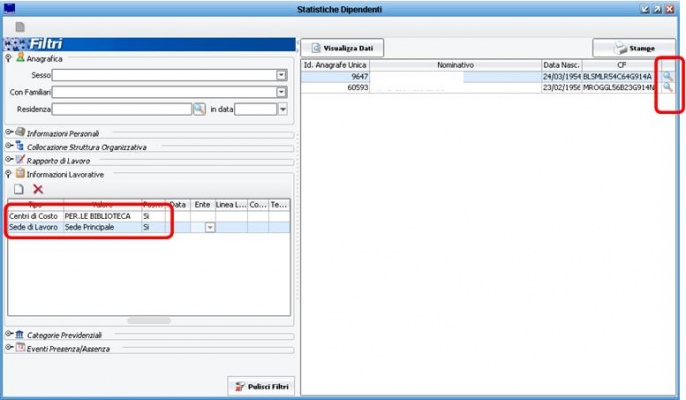Click the Id. Anagrafe Unica column header
Image resolution: width=686 pixels, height=400 pixels.
click(335, 65)
